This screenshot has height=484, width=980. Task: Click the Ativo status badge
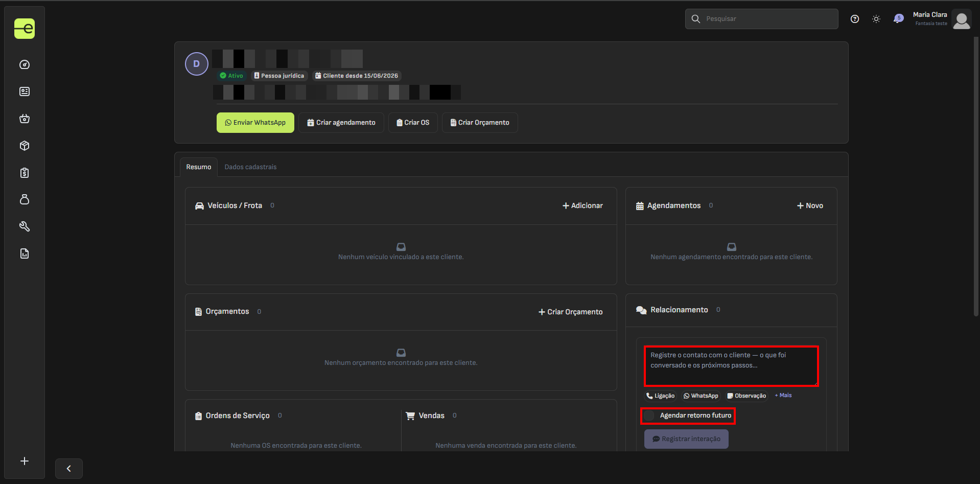point(231,76)
